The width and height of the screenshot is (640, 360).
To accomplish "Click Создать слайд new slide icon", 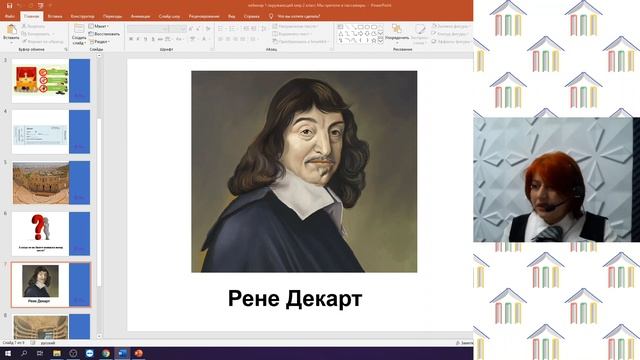I will click(x=79, y=29).
